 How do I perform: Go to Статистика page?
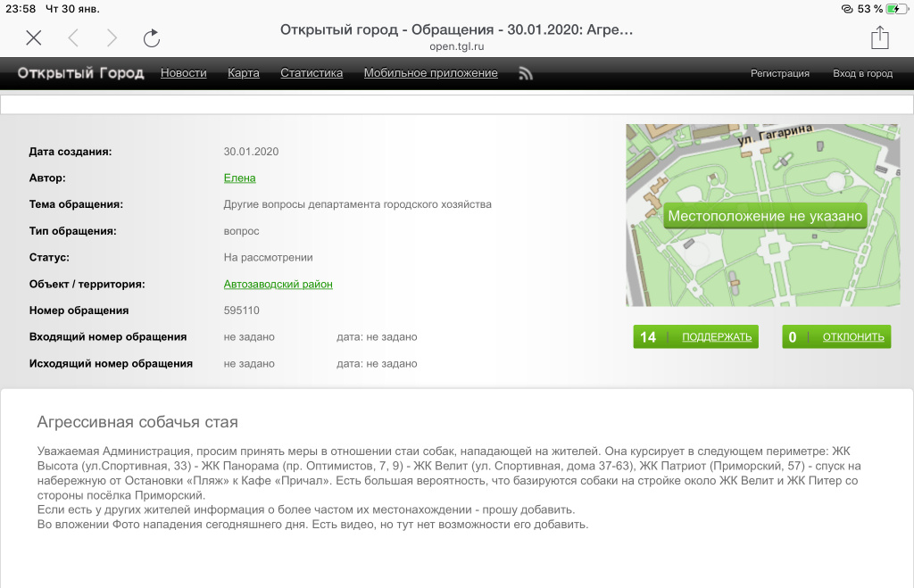pos(312,73)
